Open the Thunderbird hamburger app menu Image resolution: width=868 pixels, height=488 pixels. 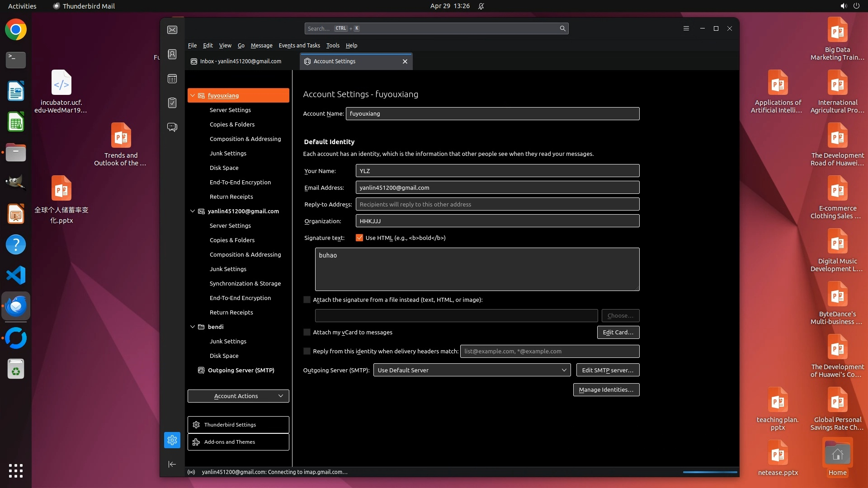[686, 28]
